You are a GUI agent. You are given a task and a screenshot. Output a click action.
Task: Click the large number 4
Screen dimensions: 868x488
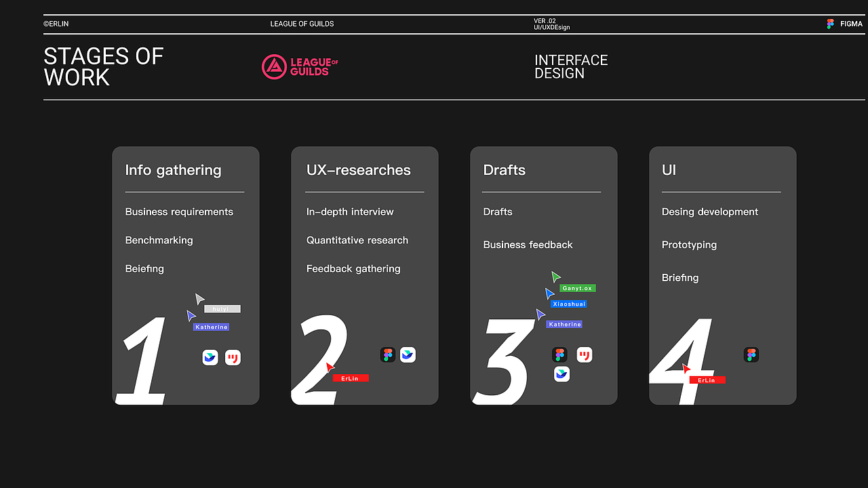click(682, 361)
